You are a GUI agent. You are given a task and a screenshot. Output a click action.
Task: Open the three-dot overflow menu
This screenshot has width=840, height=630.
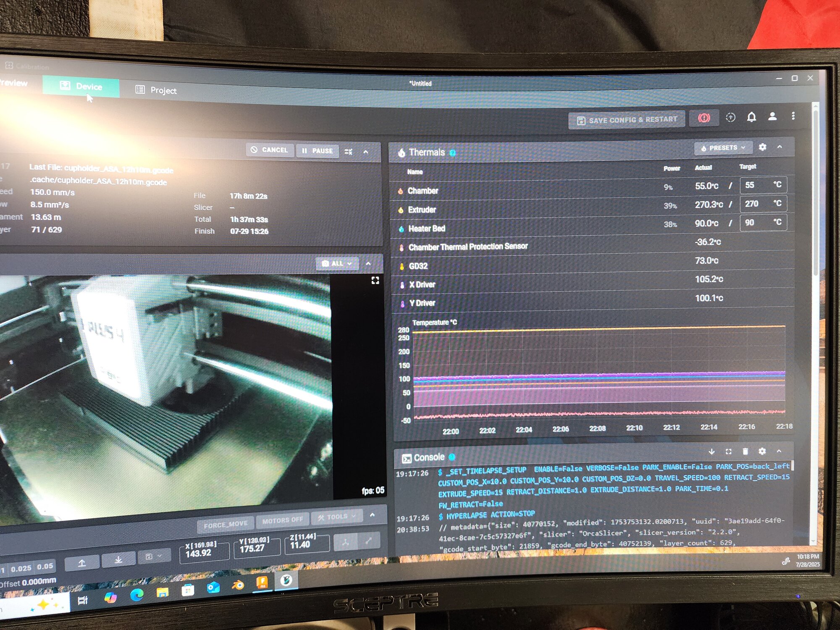(x=793, y=115)
